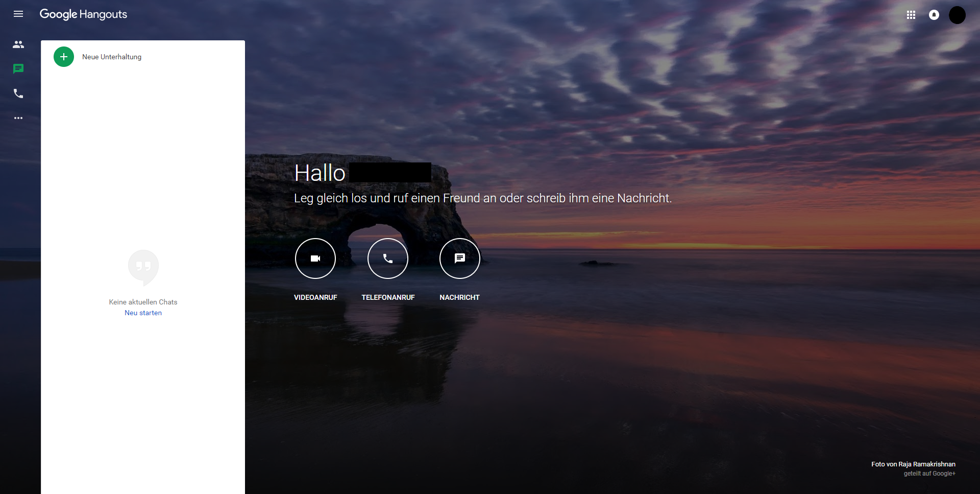980x494 pixels.
Task: Click the VIDEOANRUF label
Action: pyautogui.click(x=315, y=297)
